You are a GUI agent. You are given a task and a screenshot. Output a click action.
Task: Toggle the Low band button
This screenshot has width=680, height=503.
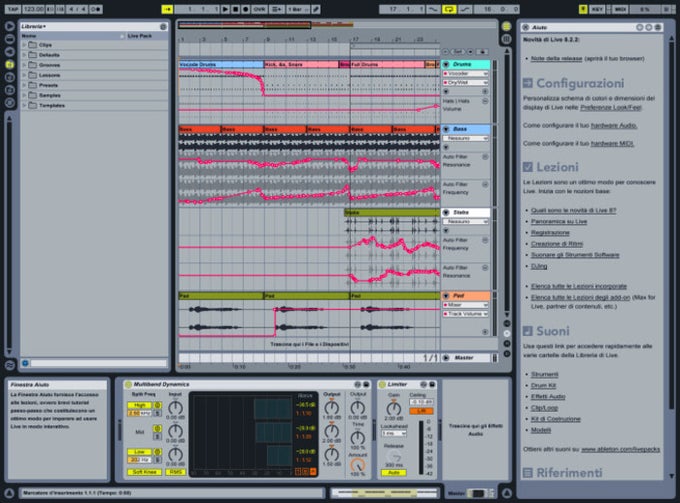click(x=139, y=452)
